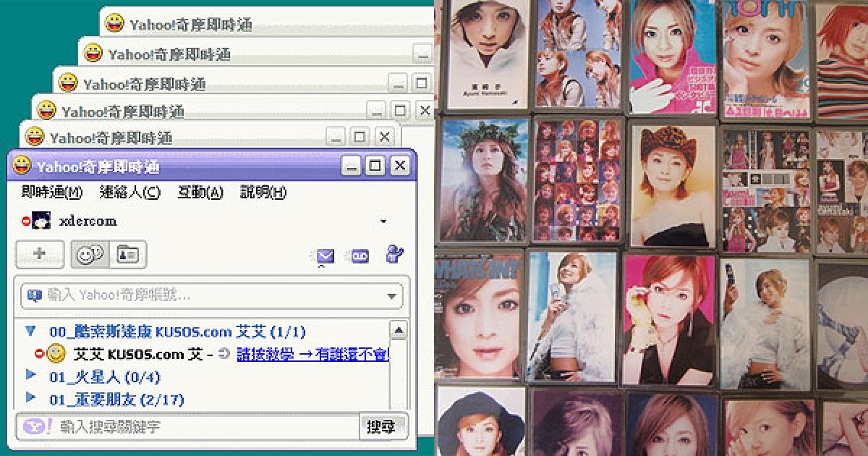Open the 即時通(M) menu

(52, 192)
